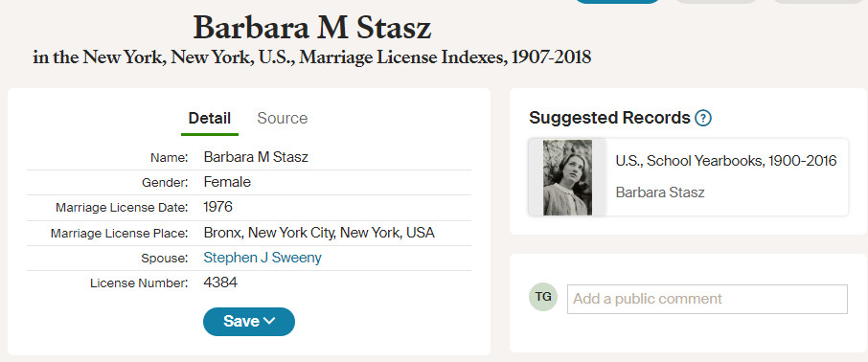Click the partially visible blue top button

[x=617, y=2]
